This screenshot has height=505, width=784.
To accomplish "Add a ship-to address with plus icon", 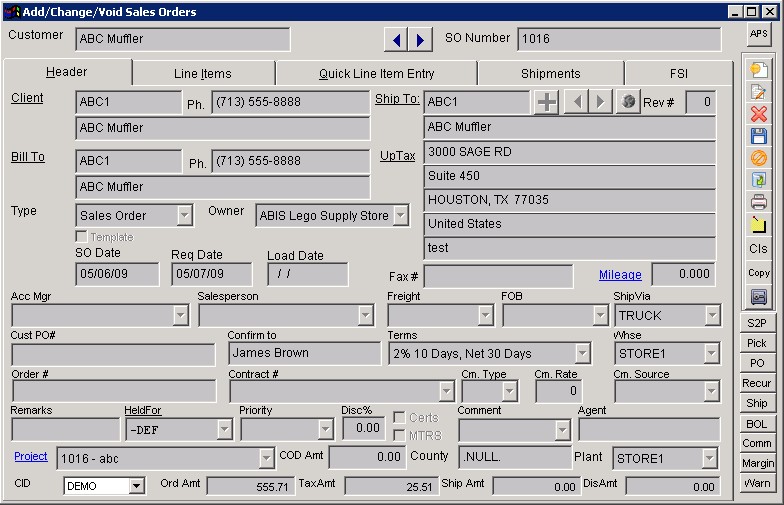I will [x=546, y=102].
